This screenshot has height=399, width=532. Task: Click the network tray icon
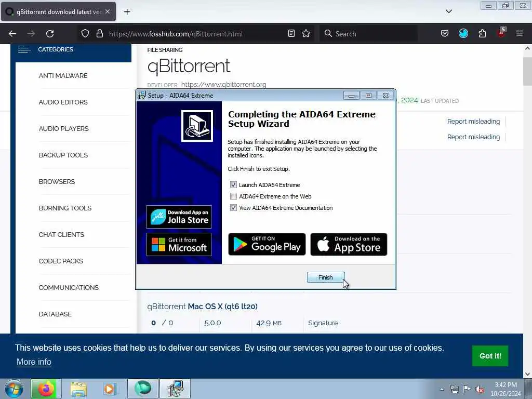pyautogui.click(x=454, y=389)
